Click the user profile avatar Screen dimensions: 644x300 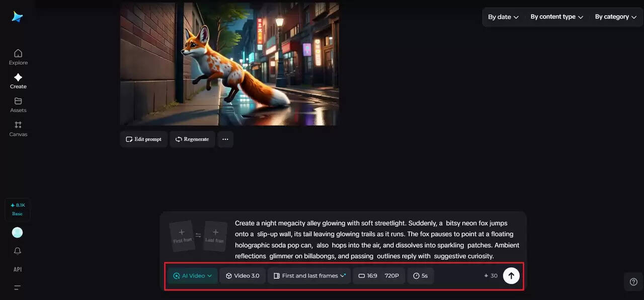pyautogui.click(x=18, y=232)
